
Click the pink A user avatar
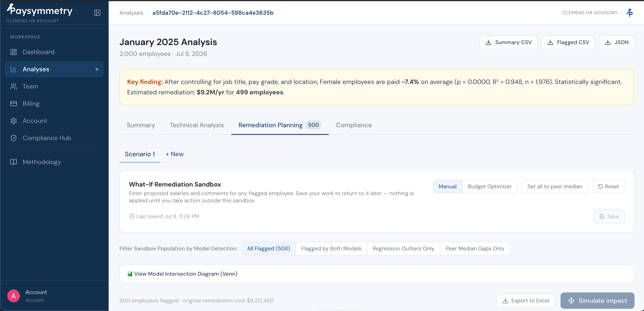[14, 296]
